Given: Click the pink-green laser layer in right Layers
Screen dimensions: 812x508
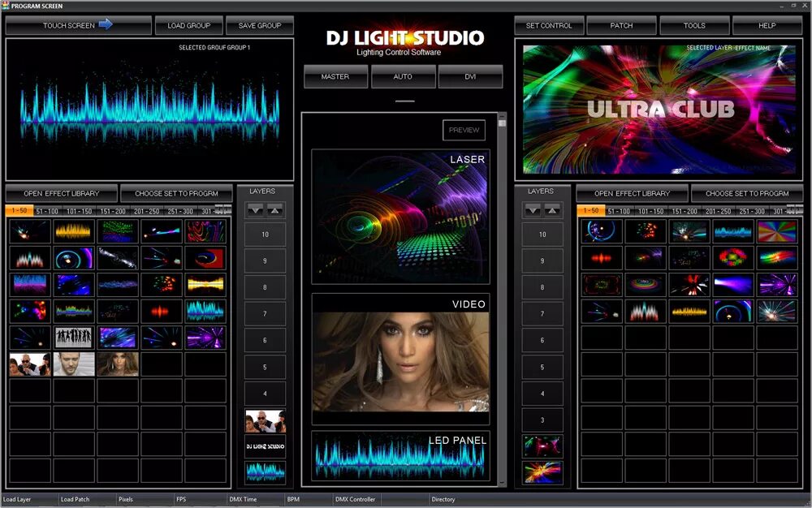Looking at the screenshot, I should pyautogui.click(x=542, y=446).
